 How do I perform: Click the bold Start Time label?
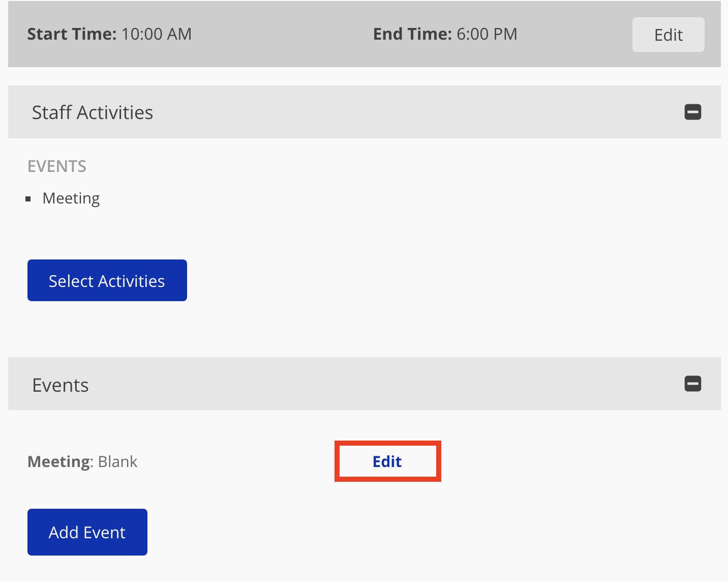72,34
